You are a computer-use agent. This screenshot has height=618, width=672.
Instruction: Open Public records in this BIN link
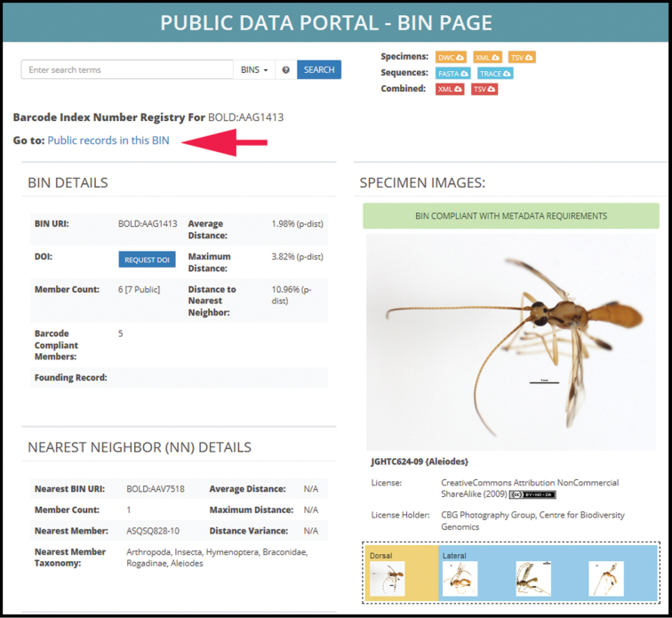(108, 140)
